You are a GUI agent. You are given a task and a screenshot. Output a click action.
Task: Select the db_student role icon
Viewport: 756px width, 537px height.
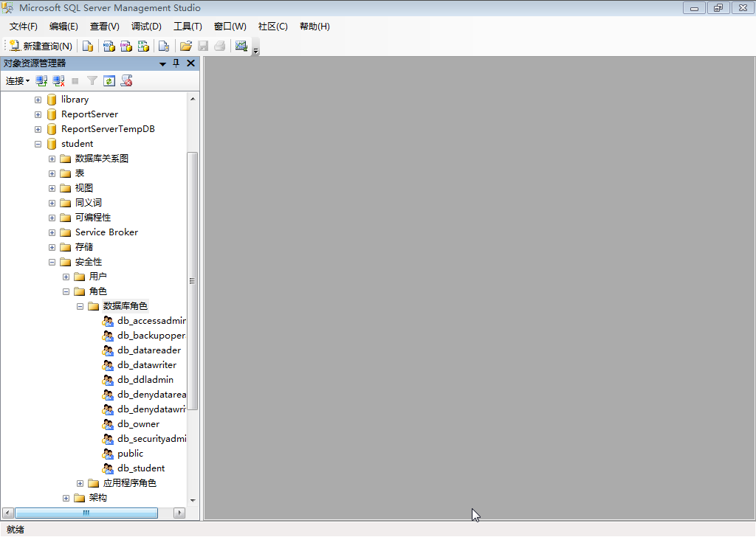[108, 468]
